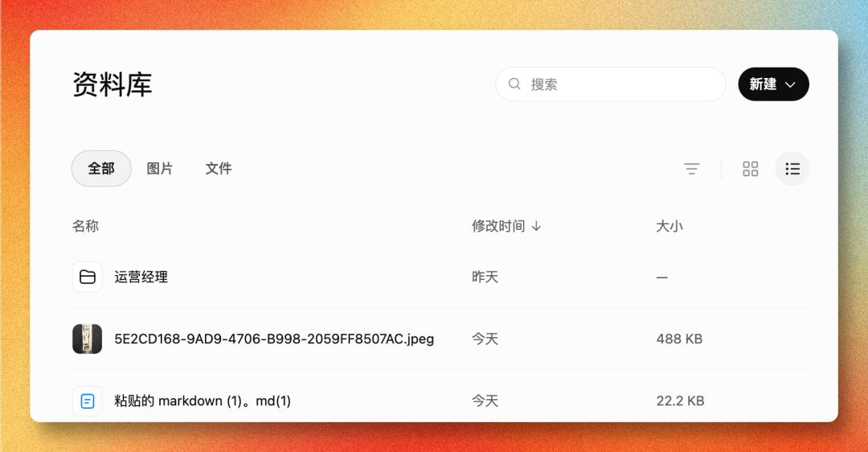868x452 pixels.
Task: Open folder named 运营经理
Action: click(x=141, y=277)
